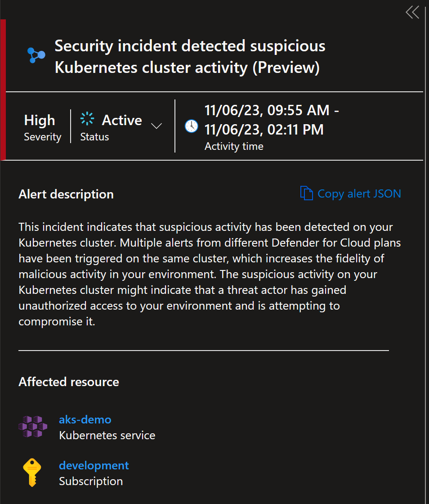The height and width of the screenshot is (504, 429).
Task: Click the purple Kubernetes service icon
Action: (x=33, y=427)
